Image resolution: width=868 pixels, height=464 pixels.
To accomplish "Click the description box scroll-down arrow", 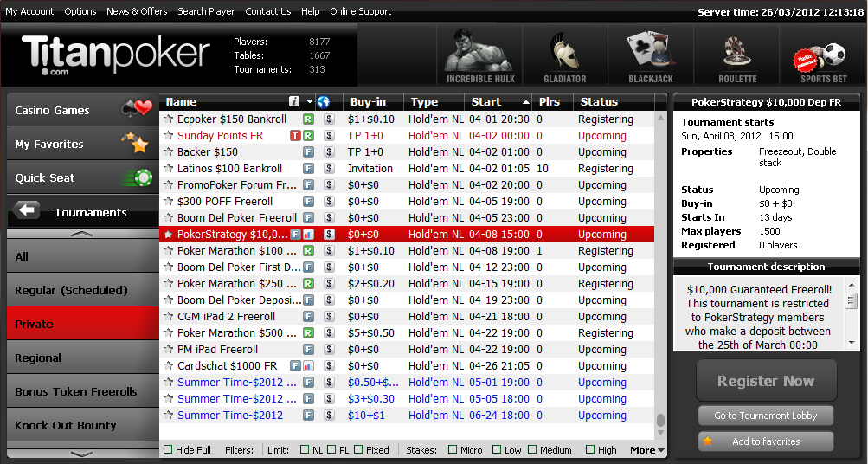I will pyautogui.click(x=852, y=344).
